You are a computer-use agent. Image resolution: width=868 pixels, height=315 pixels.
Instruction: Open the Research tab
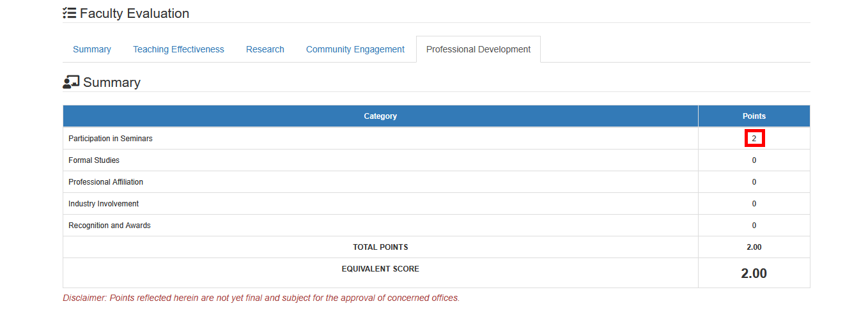pyautogui.click(x=265, y=49)
